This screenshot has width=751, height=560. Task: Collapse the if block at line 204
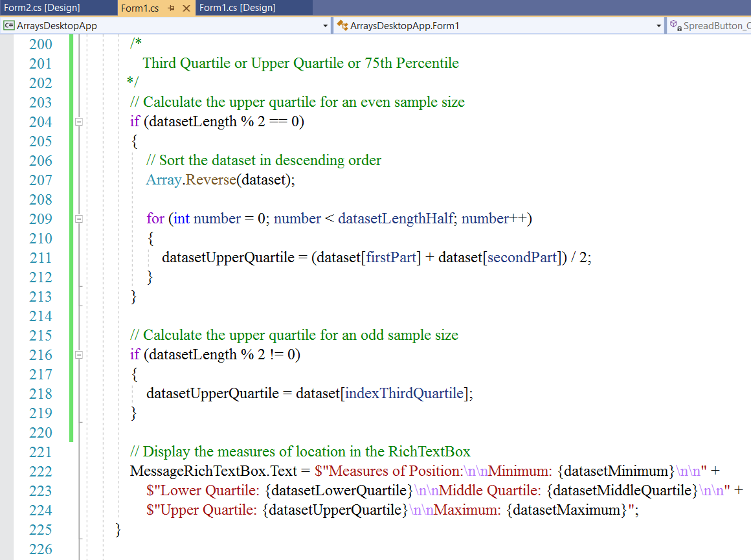point(79,122)
